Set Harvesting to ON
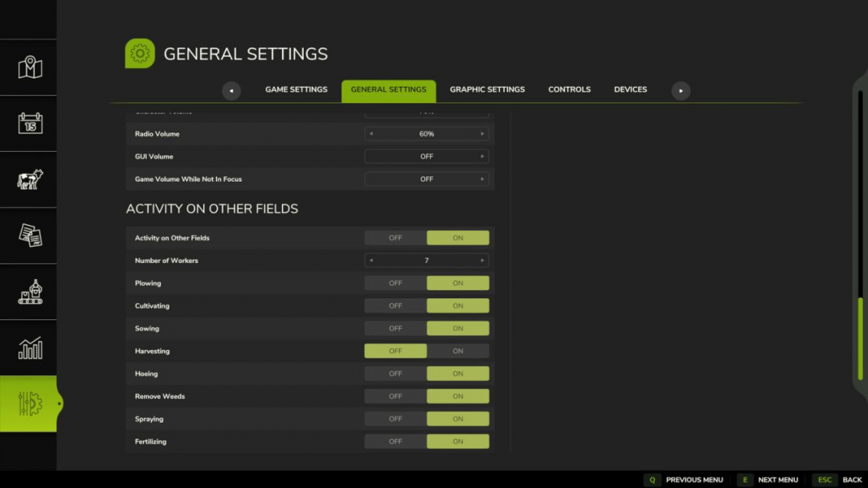Viewport: 868px width, 488px height. point(458,351)
